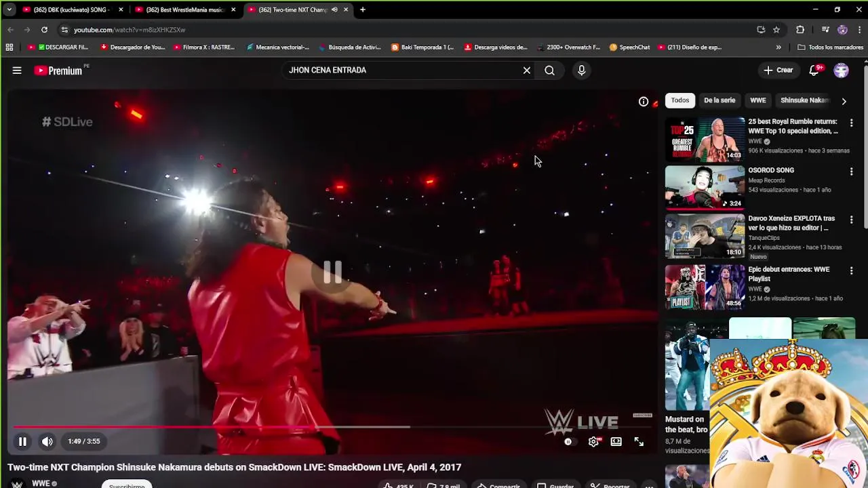Image resolution: width=868 pixels, height=488 pixels.
Task: Close the Best WrestleMania music tab
Action: pyautogui.click(x=233, y=10)
